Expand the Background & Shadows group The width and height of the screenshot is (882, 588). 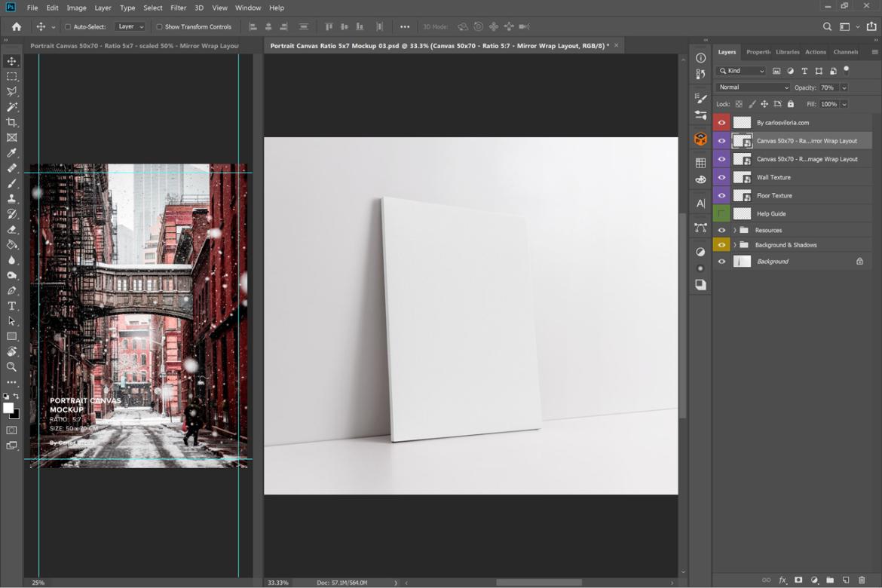pos(735,245)
